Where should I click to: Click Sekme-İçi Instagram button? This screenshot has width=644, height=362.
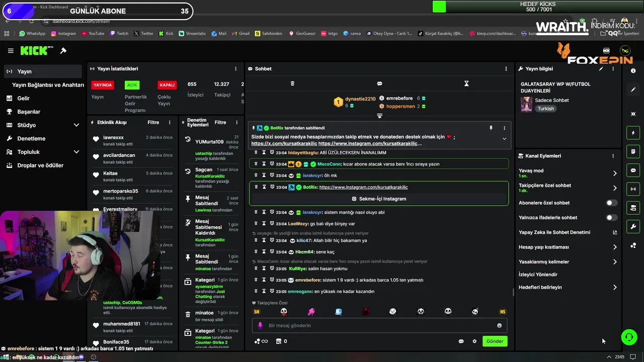pos(379,199)
